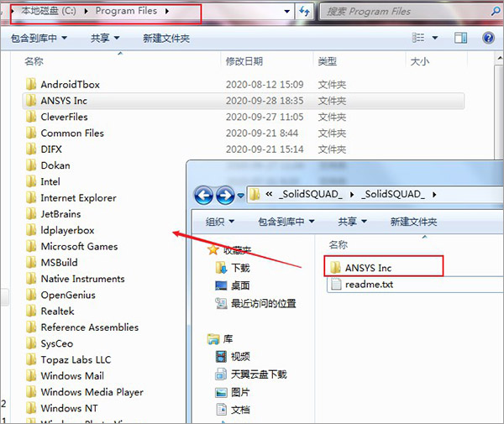Select the Windows Media Player folder
The height and width of the screenshot is (424, 504).
tap(85, 392)
